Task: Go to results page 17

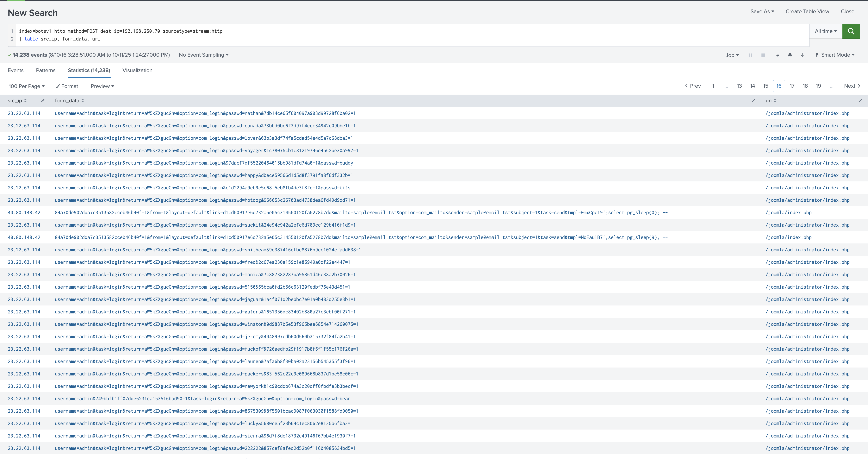Action: tap(792, 86)
